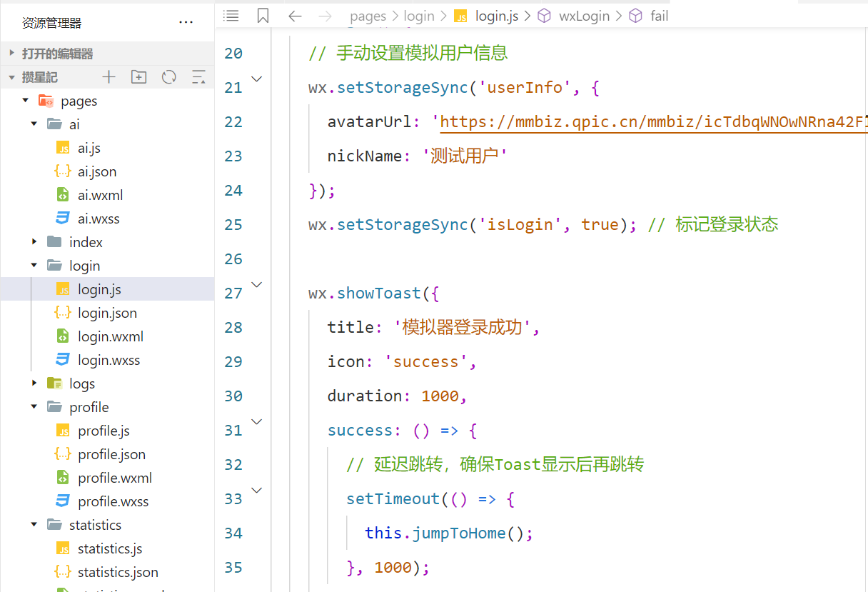Open ai.json file
Viewport: 868px width, 592px height.
coord(97,171)
